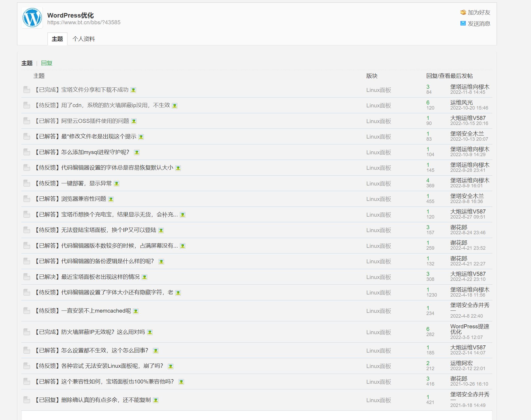Image resolution: width=531 pixels, height=420 pixels.
Task: Click thread icon beside 宝塔币想换个充电宝 thread
Action: click(27, 214)
